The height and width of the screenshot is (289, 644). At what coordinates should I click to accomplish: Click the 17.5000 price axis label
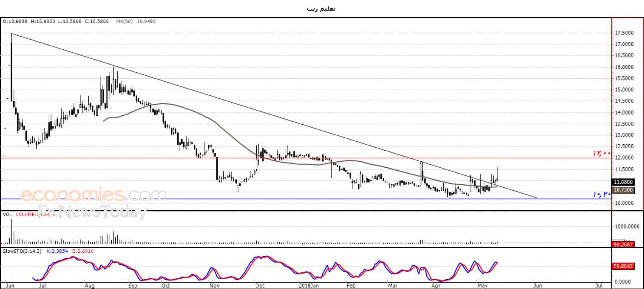coord(625,33)
